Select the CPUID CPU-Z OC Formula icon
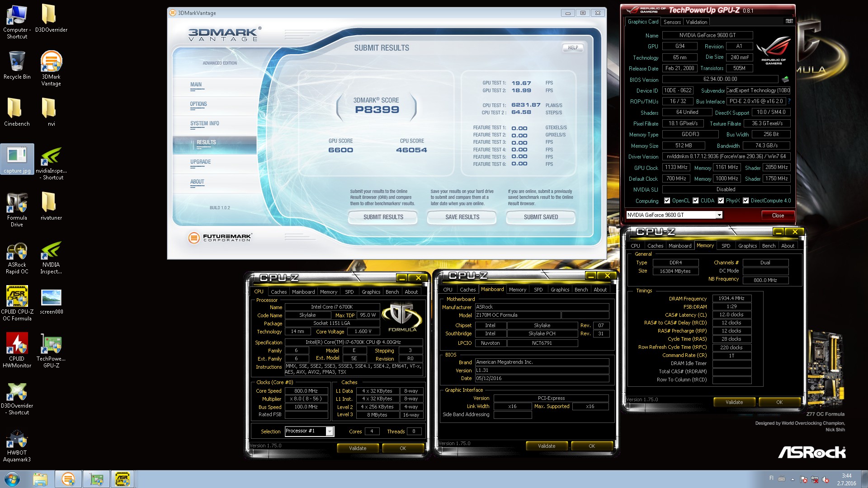The height and width of the screenshot is (488, 868). (x=17, y=304)
